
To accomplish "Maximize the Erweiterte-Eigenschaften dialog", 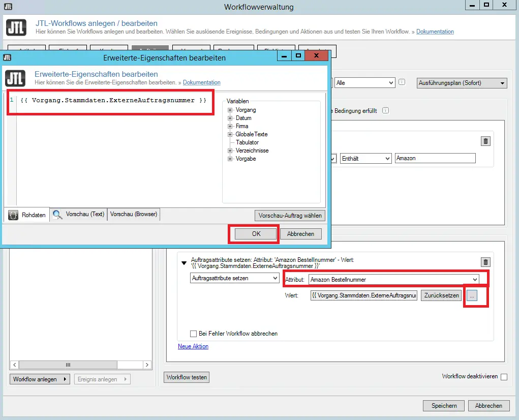I will (x=298, y=55).
